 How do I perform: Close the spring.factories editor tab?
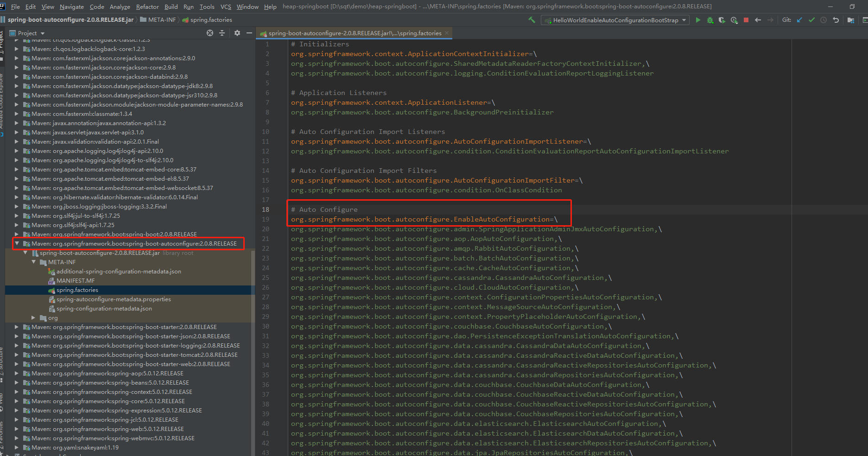(x=447, y=33)
